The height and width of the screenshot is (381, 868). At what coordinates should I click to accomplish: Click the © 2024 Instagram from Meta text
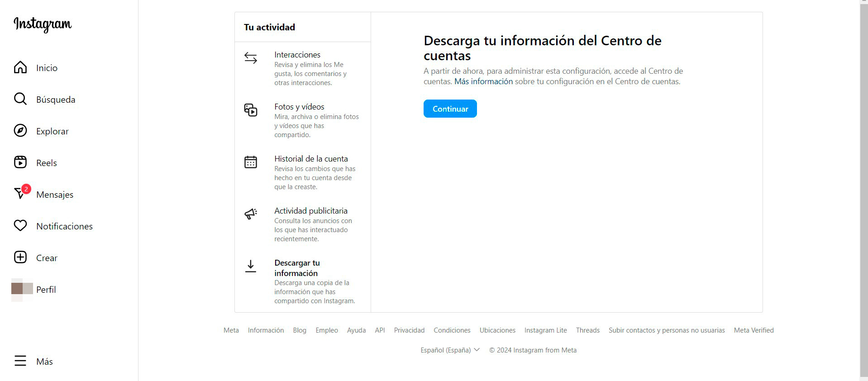[533, 350]
